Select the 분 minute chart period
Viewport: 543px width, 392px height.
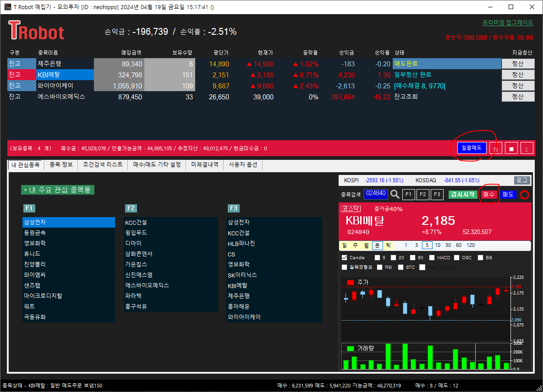coord(377,245)
